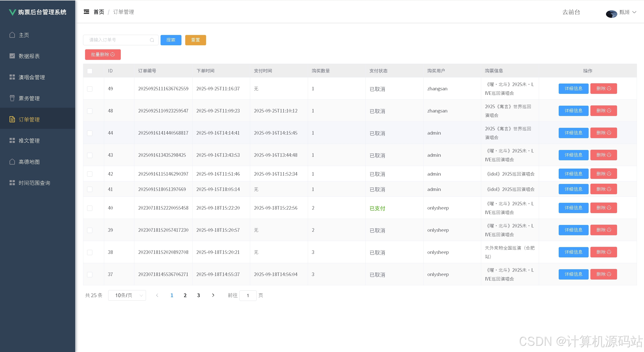The width and height of the screenshot is (644, 352).
Task: Go to page 2 in pagination
Action: click(x=185, y=295)
